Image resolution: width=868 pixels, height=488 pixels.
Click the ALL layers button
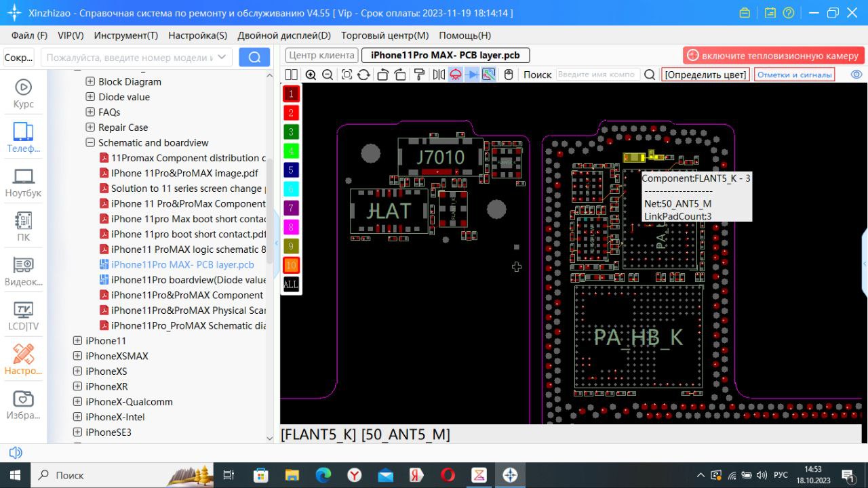(291, 284)
